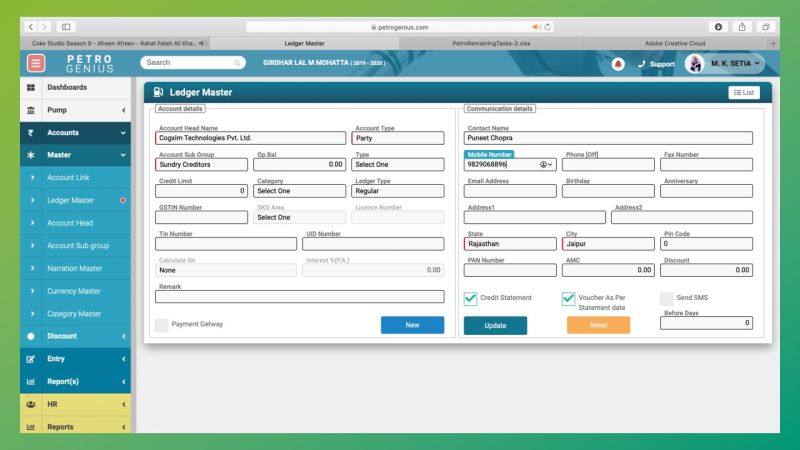Click the Dashboards grid icon
This screenshot has height=450, width=800.
30,88
